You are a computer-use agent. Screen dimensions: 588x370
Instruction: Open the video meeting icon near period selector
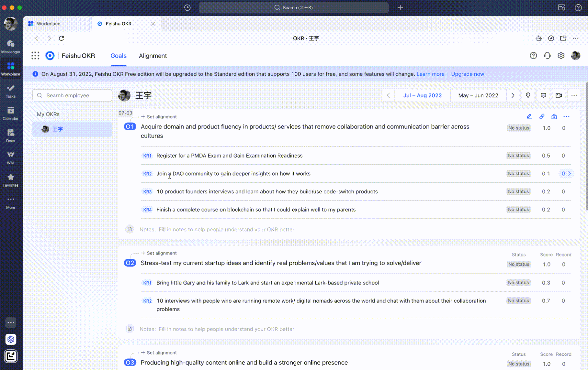(559, 95)
